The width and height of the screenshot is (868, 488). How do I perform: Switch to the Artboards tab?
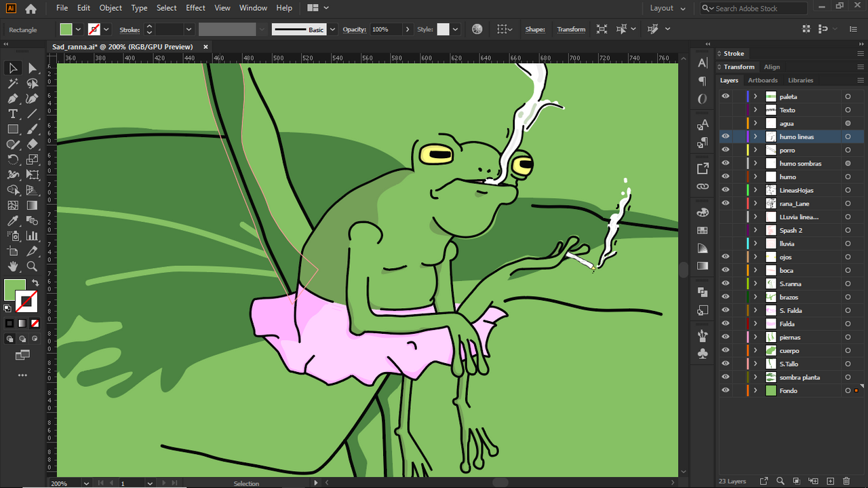click(x=762, y=80)
